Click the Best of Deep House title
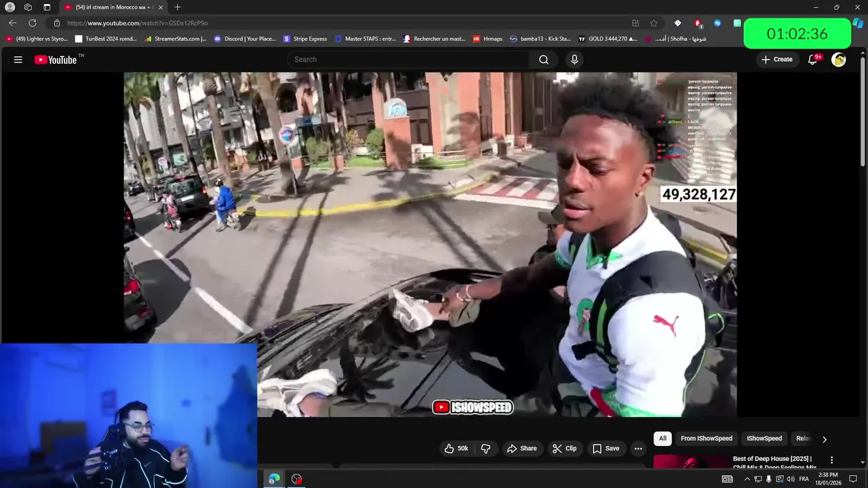Screen dimensions: 868x488 774,463
